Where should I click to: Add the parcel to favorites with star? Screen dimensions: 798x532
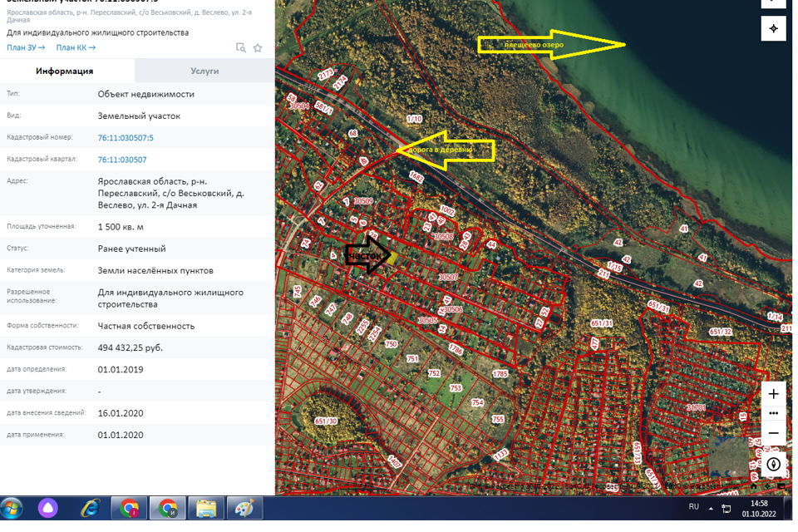[258, 48]
